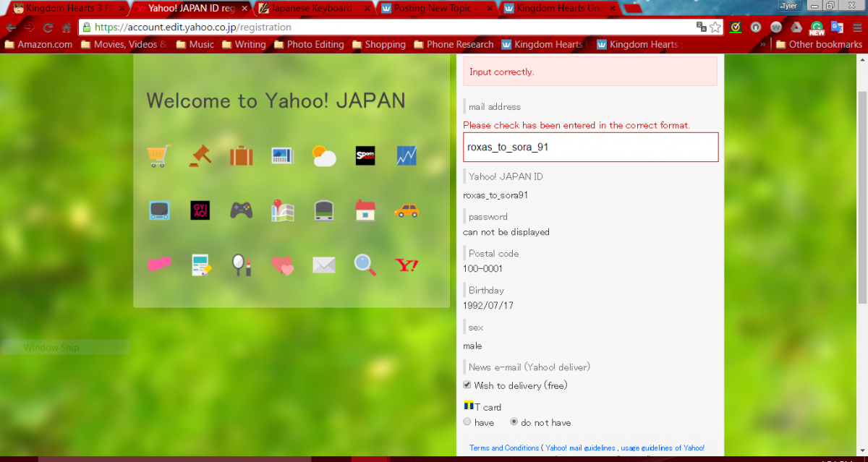Click the weather sun-and-cloud icon
Viewport: 868px width, 462px height.
click(323, 155)
